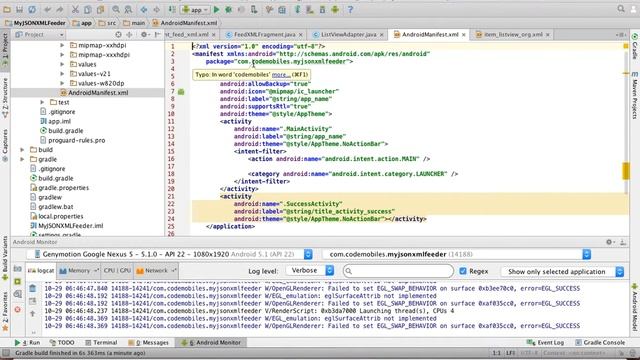Expand the values-v21 folder

pyautogui.click(x=62, y=74)
